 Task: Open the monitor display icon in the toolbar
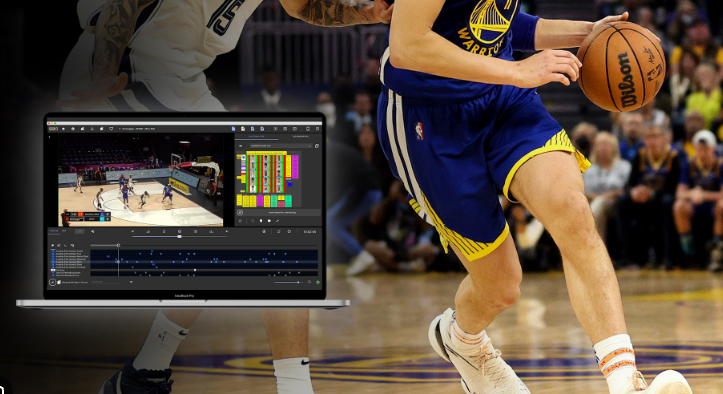(x=111, y=129)
